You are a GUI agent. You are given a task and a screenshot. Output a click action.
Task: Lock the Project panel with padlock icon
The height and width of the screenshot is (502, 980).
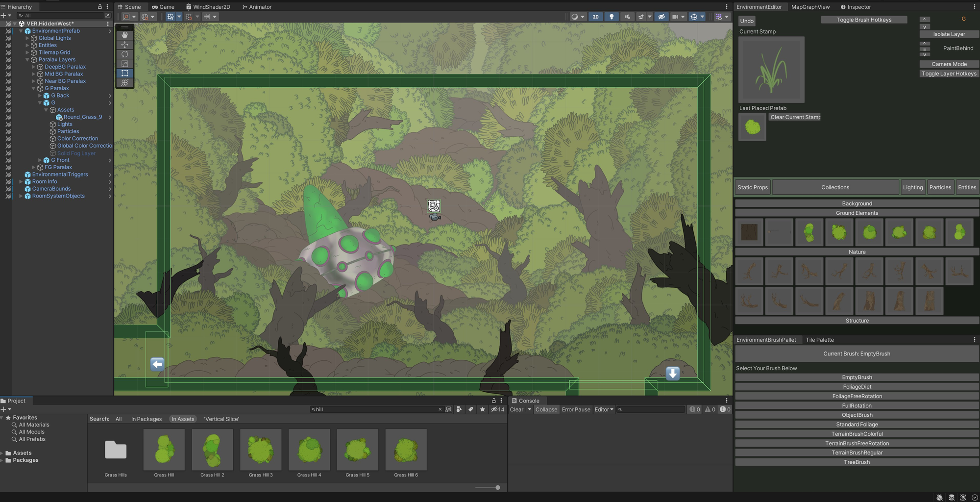point(493,401)
